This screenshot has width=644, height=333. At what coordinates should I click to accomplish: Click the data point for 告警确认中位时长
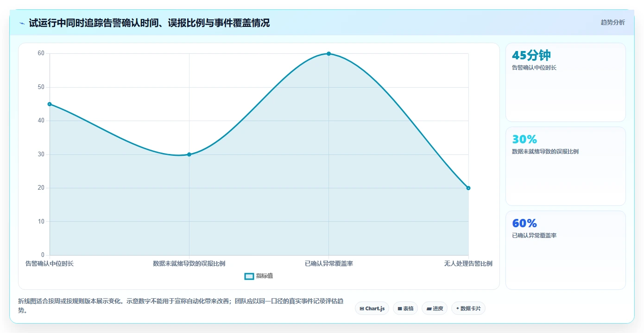tap(50, 104)
